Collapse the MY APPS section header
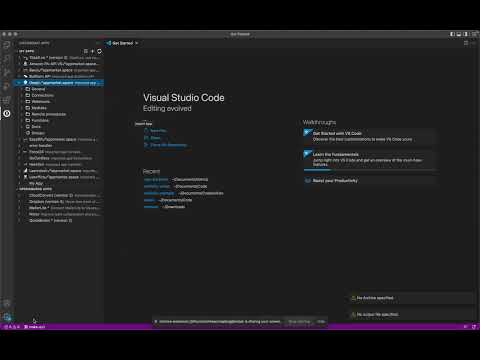Screen dimensions: 480x360 click(26, 51)
